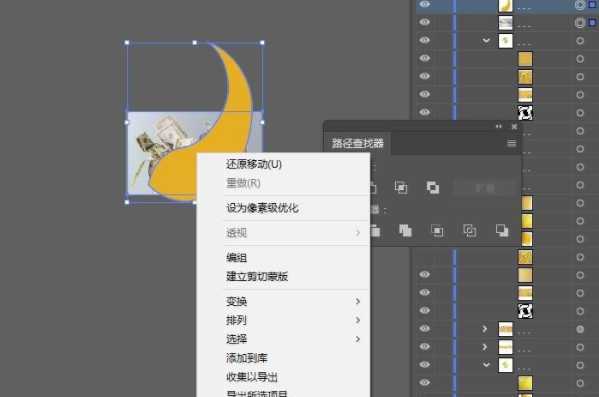Expand the second collapsed layer group chevron
Screen dimensions: 599x397
pos(485,347)
